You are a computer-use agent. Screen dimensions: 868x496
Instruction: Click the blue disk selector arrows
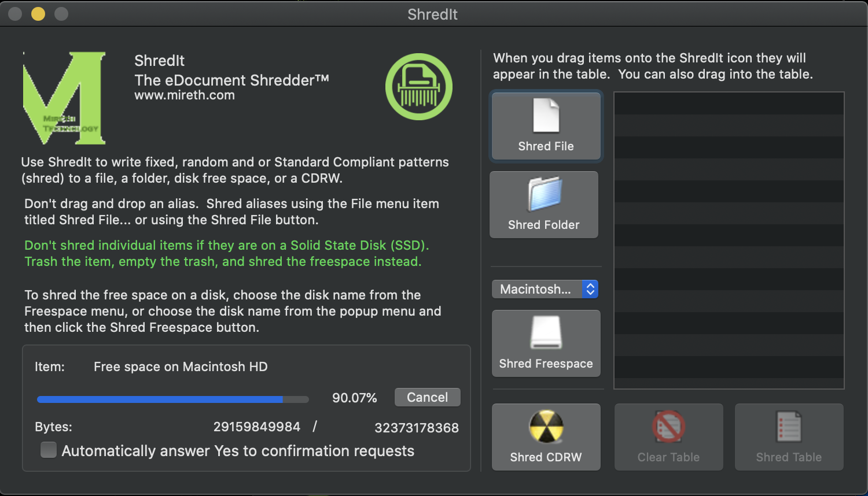pos(590,289)
